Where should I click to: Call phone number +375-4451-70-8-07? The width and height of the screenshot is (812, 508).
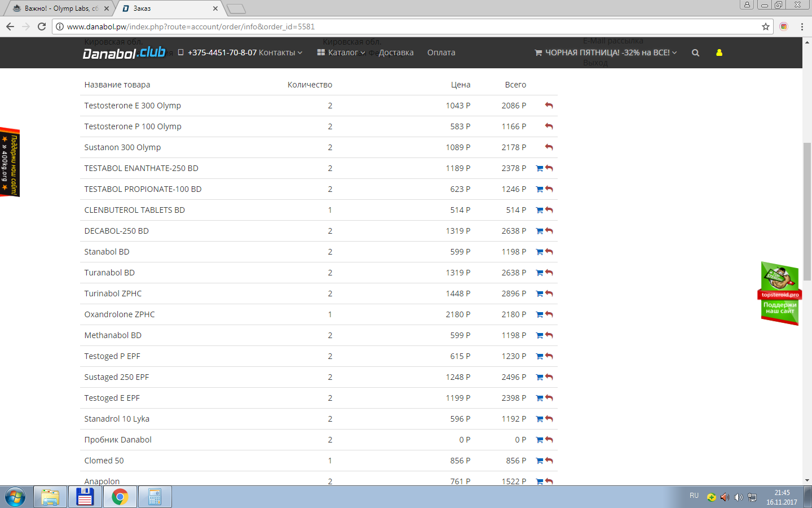pyautogui.click(x=222, y=52)
